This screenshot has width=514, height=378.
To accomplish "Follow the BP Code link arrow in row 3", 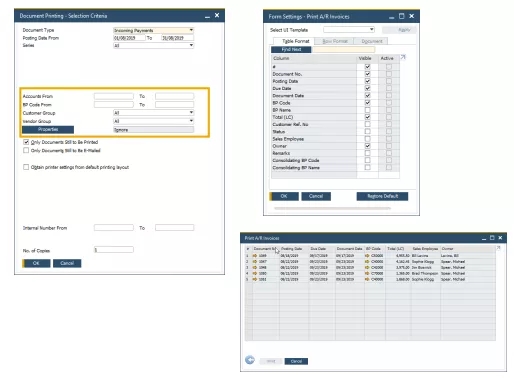I will (367, 267).
